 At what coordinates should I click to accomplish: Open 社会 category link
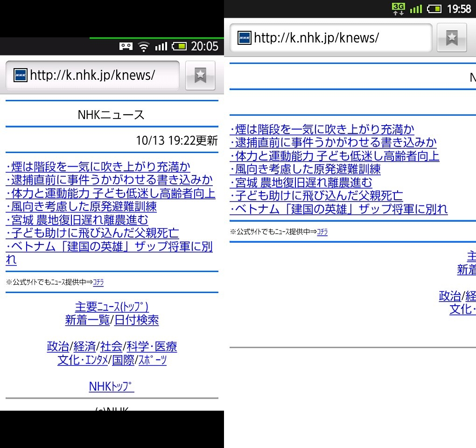(x=111, y=347)
